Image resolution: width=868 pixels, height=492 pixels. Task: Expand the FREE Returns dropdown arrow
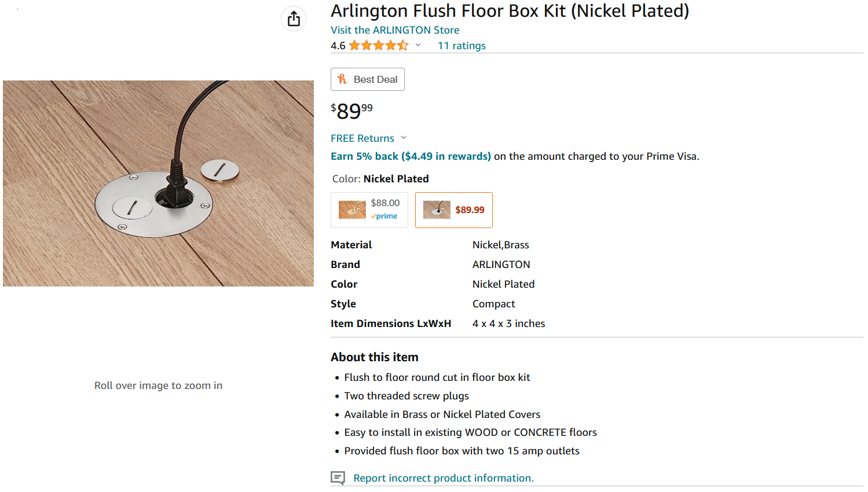click(x=404, y=138)
